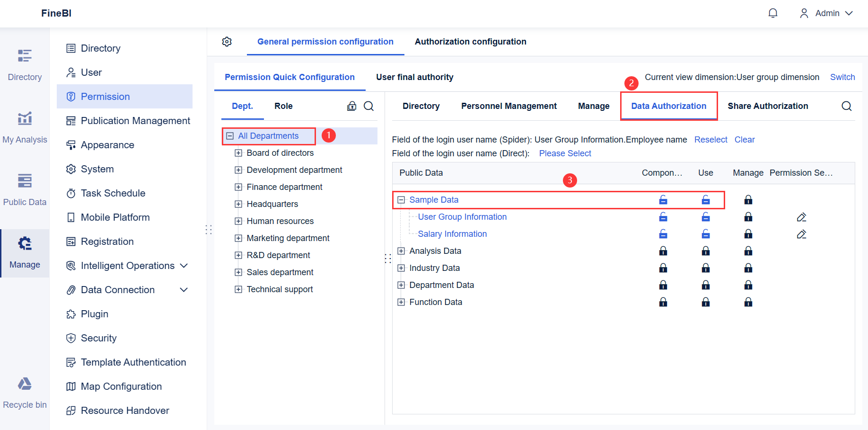868x430 pixels.
Task: Select the Salary Information dataset
Action: 452,233
